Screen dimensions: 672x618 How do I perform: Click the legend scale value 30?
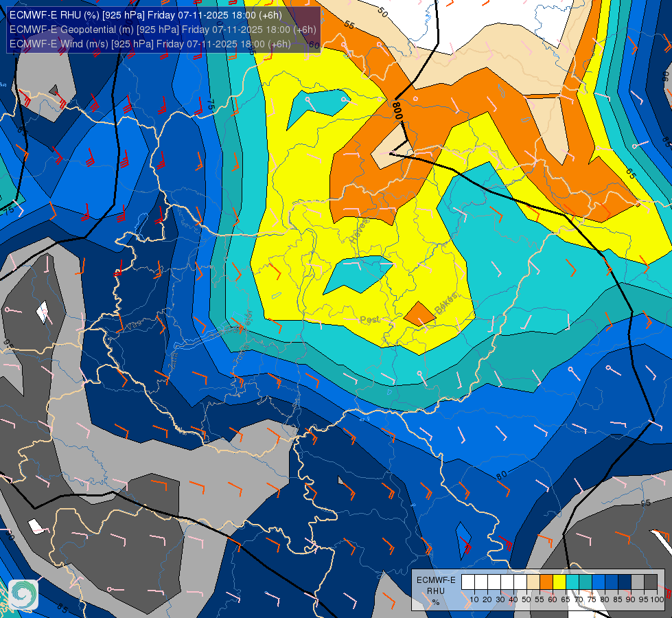coord(500,599)
